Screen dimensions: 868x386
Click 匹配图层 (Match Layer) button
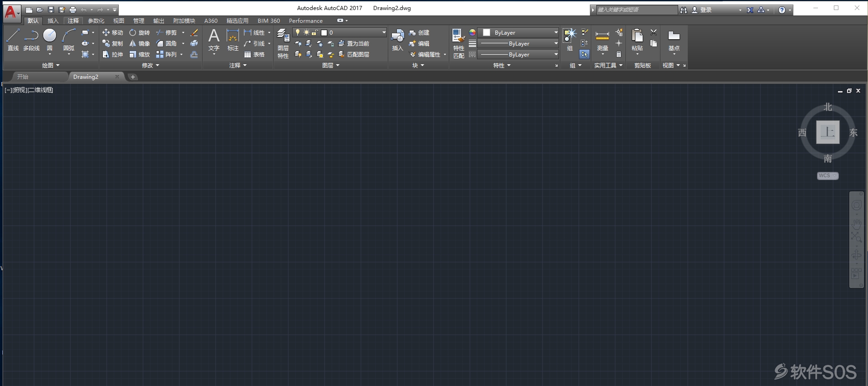[x=354, y=54]
